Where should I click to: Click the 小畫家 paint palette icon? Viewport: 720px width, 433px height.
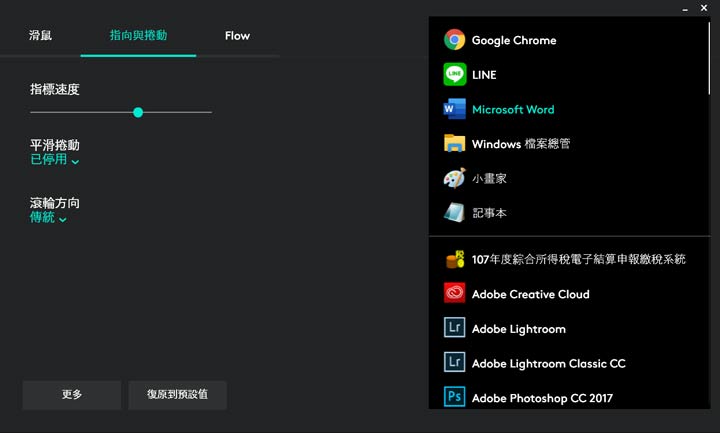pos(454,178)
